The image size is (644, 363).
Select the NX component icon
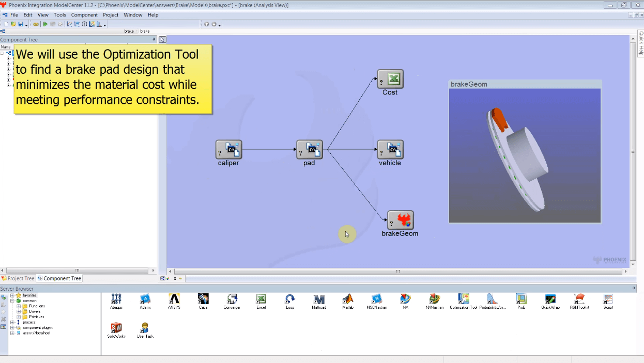coord(406,299)
